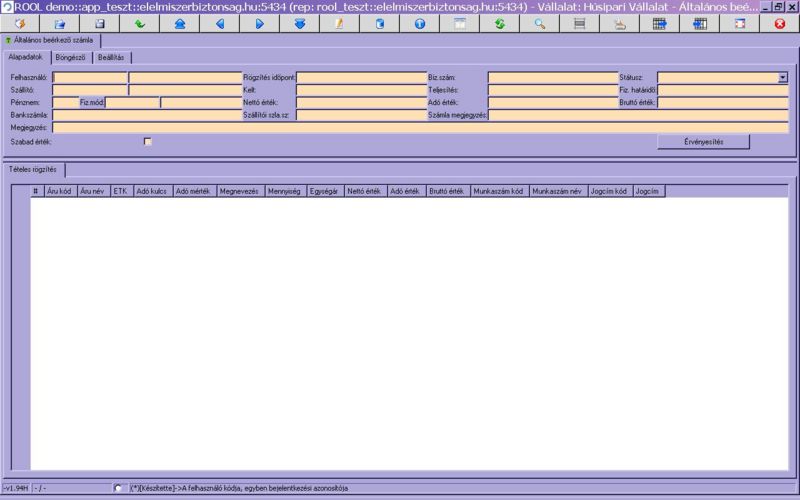This screenshot has height=500, width=800.
Task: Go to previous record with left arrow
Action: point(219,23)
